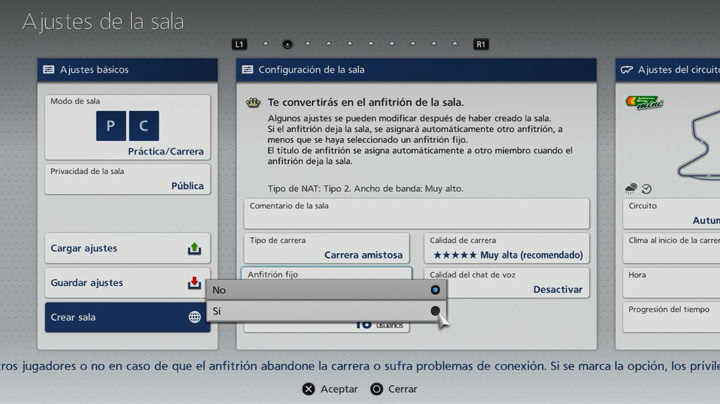Select the Ajustes básicos panel header
720x404 pixels.
127,70
